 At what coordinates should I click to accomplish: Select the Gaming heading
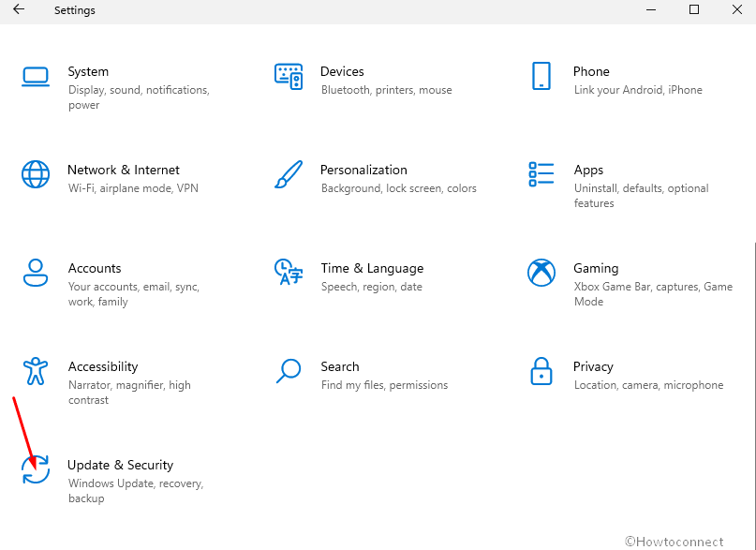click(x=596, y=269)
